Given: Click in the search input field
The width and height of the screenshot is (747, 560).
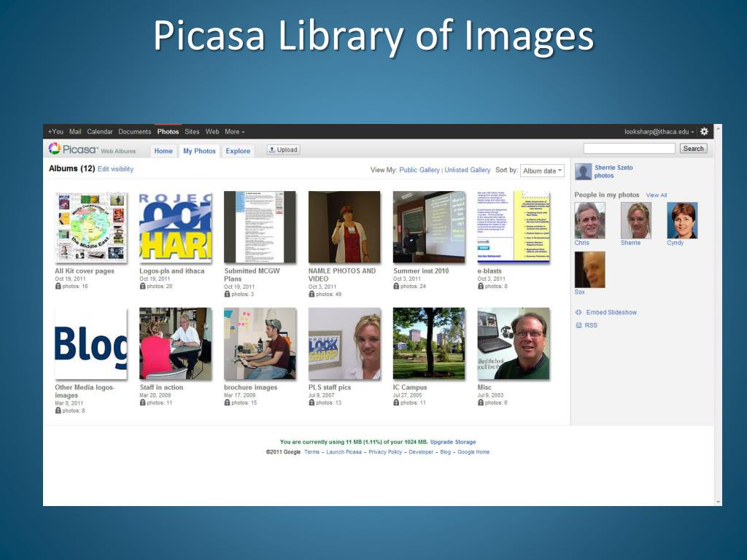Looking at the screenshot, I should pos(629,149).
